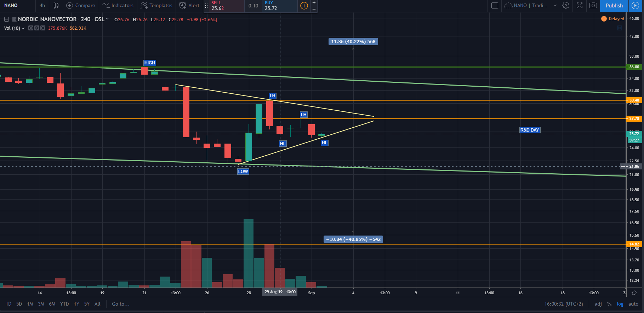The image size is (644, 313).
Task: Open time axis settings gear icon
Action: click(x=634, y=293)
